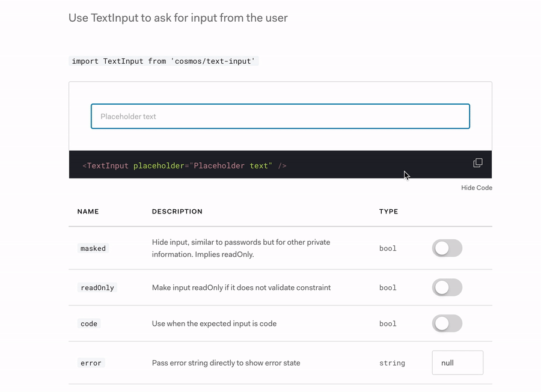Click 'Hide input, similar to passwords' description
541x392 pixels.
(x=241, y=248)
